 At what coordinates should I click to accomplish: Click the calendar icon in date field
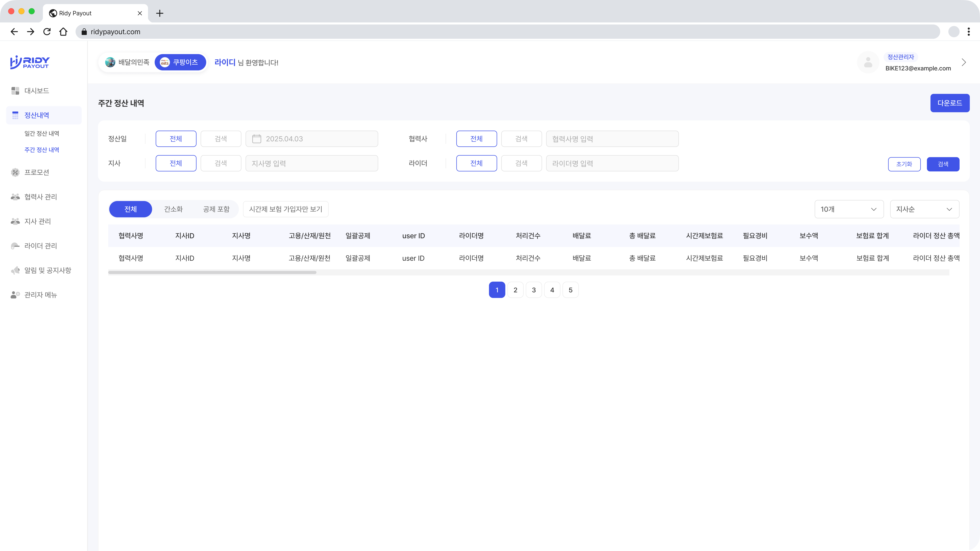257,139
